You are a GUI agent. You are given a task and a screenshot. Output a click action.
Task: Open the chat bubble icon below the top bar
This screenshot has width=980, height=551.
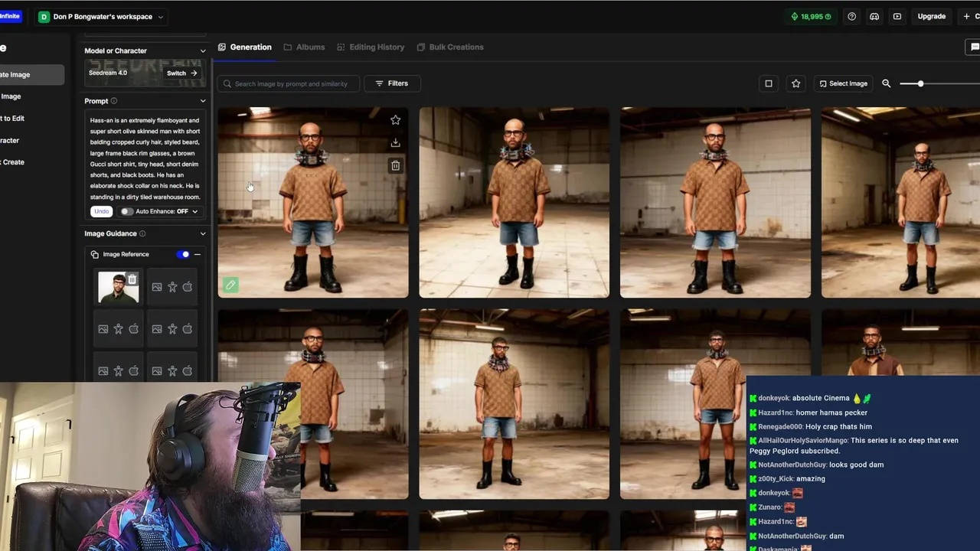point(974,47)
